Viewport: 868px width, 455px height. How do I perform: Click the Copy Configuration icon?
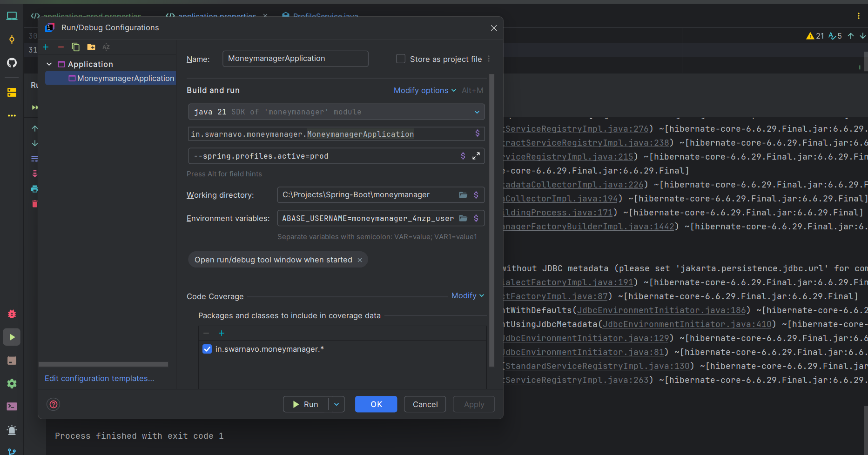pyautogui.click(x=75, y=47)
